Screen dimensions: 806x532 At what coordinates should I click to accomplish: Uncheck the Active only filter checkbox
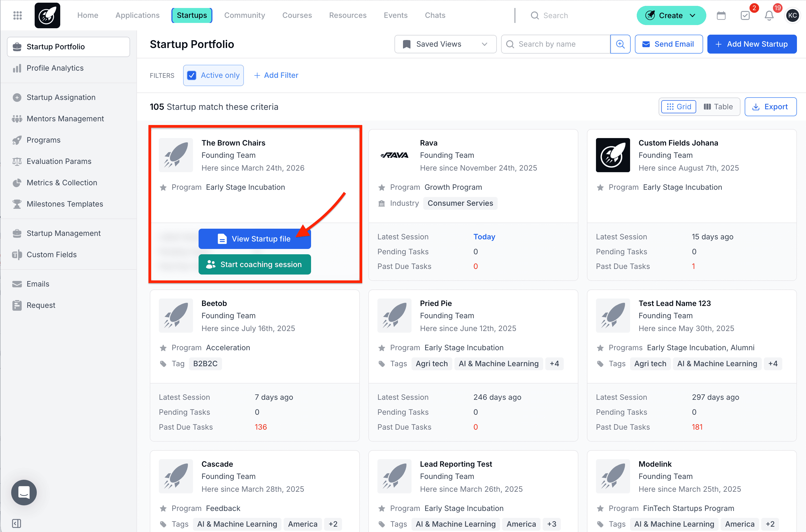(192, 75)
